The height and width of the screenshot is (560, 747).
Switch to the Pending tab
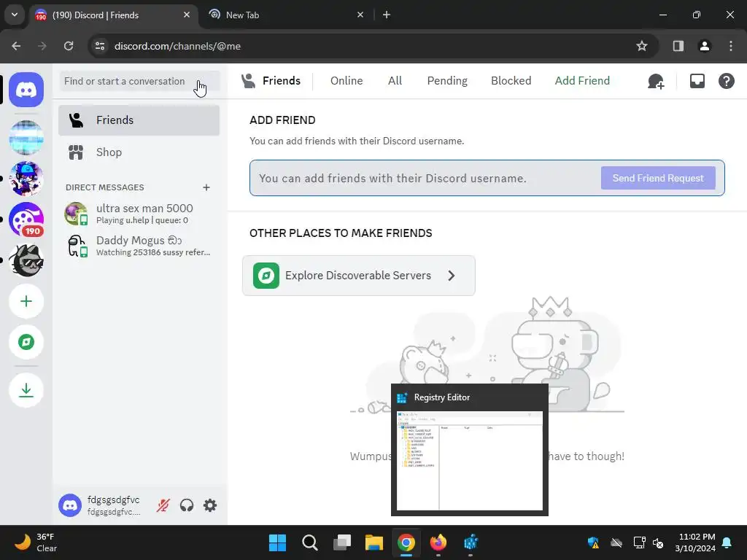point(447,81)
